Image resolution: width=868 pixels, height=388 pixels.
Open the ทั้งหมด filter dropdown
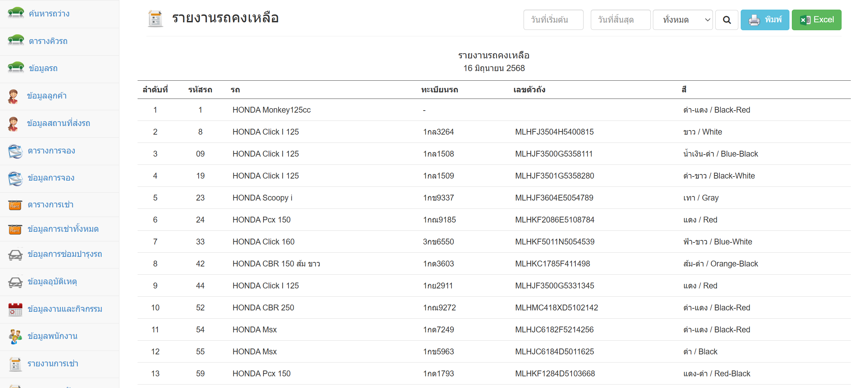[683, 20]
